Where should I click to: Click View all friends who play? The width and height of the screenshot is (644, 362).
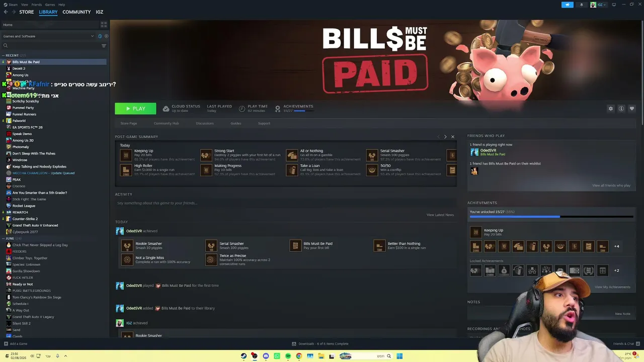tap(611, 186)
